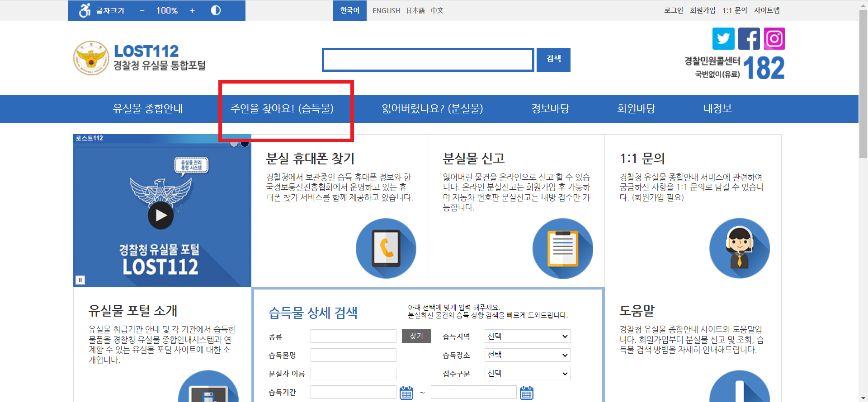The height and width of the screenshot is (402, 868).
Task: Open the Twitter social icon
Action: [723, 39]
